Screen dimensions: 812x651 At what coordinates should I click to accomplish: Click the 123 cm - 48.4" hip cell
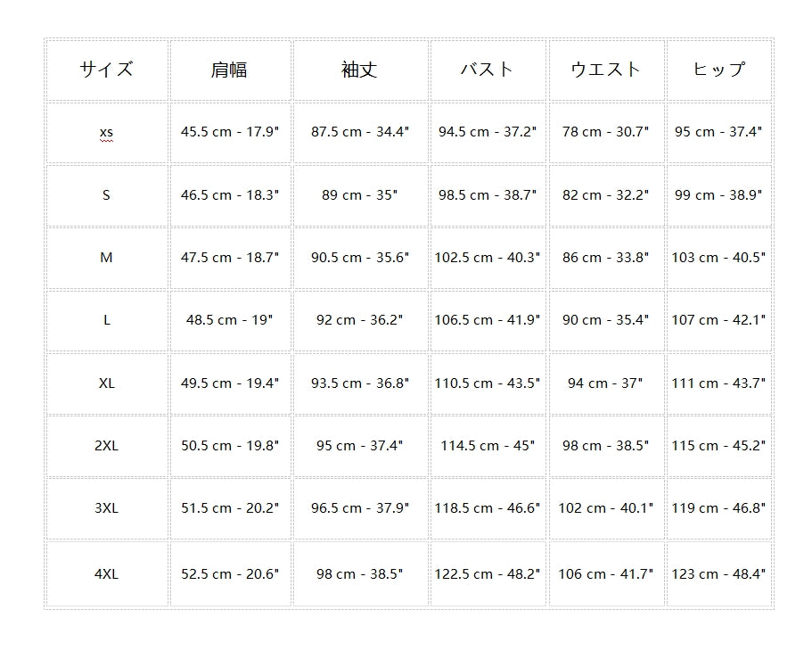[718, 574]
